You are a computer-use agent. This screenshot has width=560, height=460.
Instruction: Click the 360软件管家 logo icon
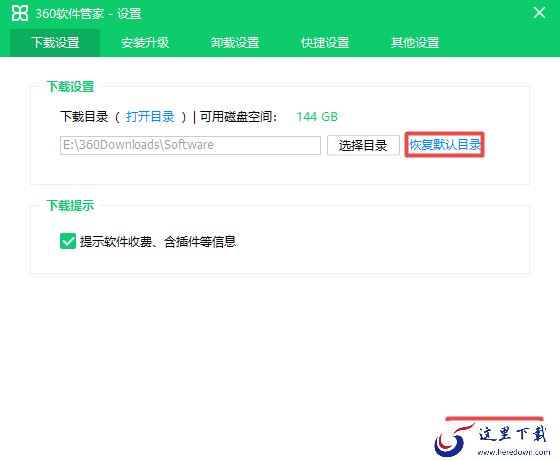click(20, 13)
